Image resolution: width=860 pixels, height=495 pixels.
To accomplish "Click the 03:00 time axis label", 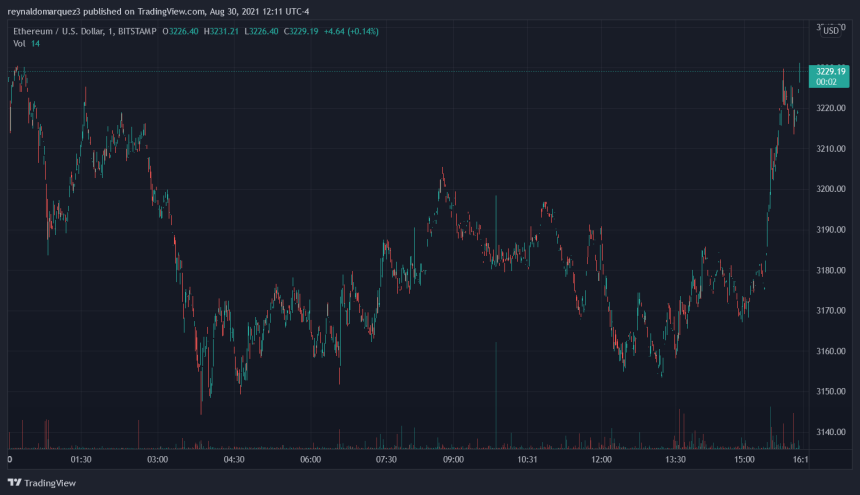I will pos(158,460).
